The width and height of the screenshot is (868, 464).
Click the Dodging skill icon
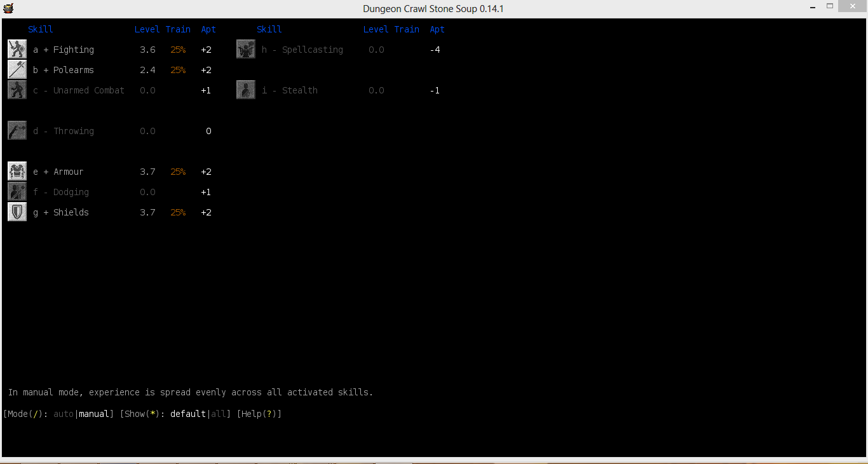[x=17, y=192]
